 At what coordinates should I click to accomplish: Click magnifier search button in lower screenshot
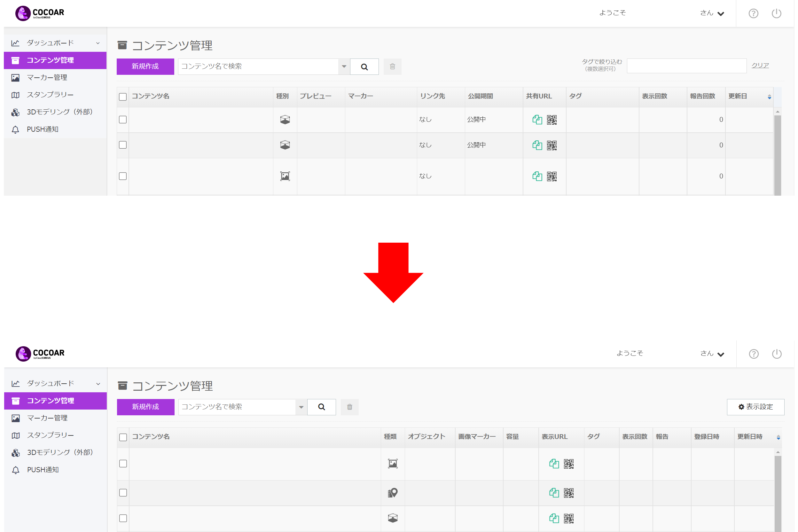click(322, 407)
